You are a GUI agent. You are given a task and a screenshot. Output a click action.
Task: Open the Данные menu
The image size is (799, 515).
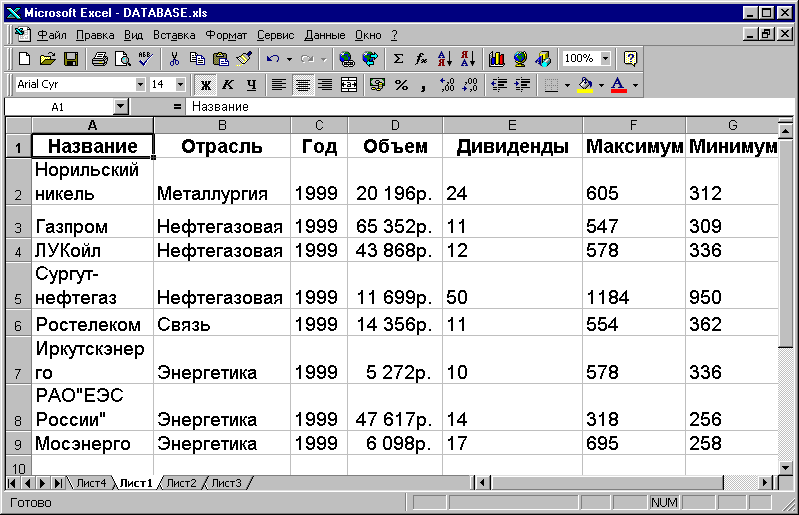[x=325, y=35]
